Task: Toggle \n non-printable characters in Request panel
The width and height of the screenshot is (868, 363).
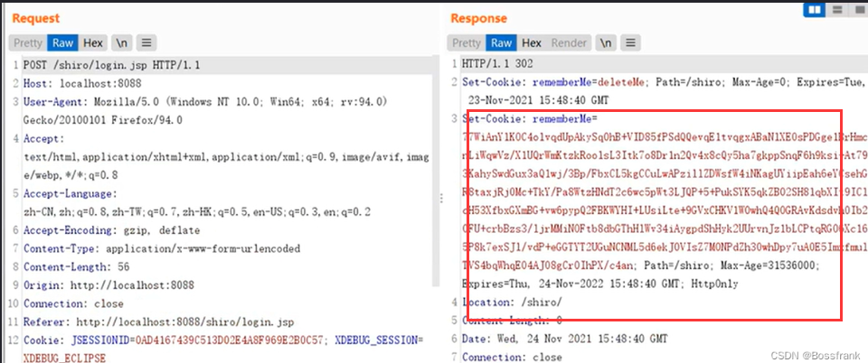Action: point(122,42)
